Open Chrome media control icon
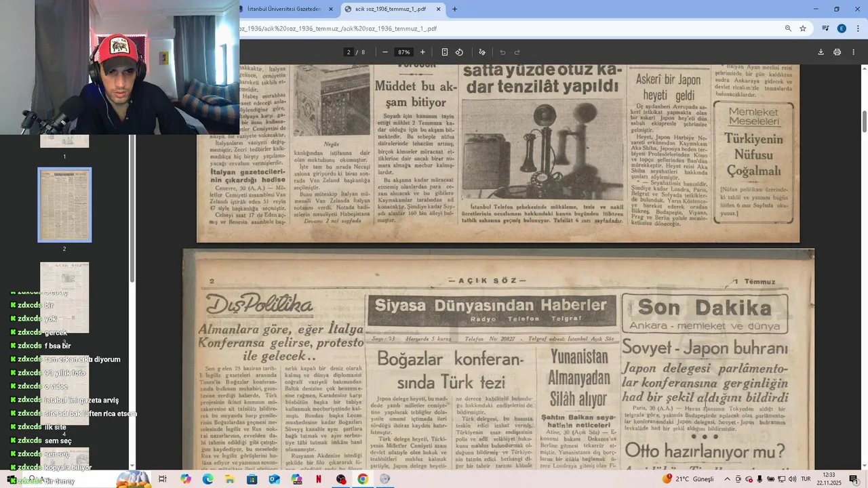This screenshot has width=868, height=488. pyautogui.click(x=825, y=28)
